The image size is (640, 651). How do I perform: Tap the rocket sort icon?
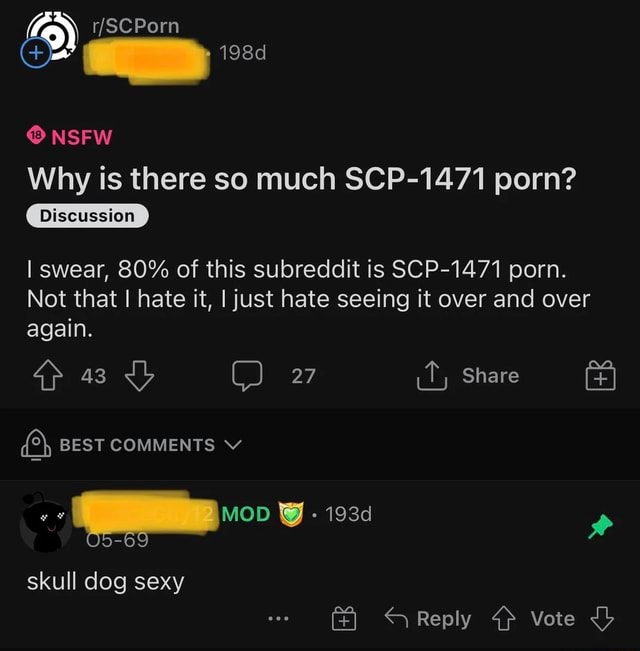pyautogui.click(x=36, y=445)
